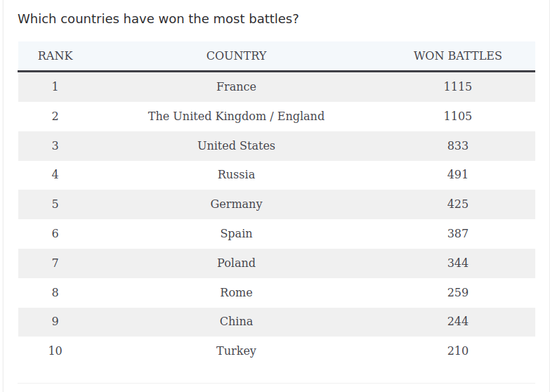Select the France country cell
This screenshot has width=550, height=392.
pos(236,87)
